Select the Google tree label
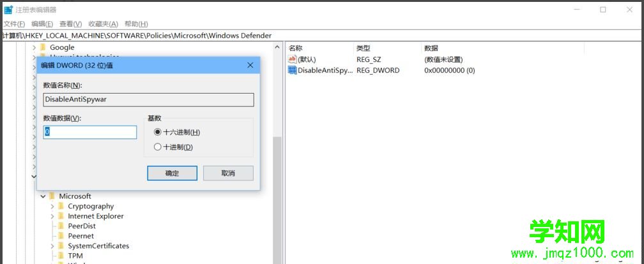Screen dimensions: 644x264 [x=62, y=47]
